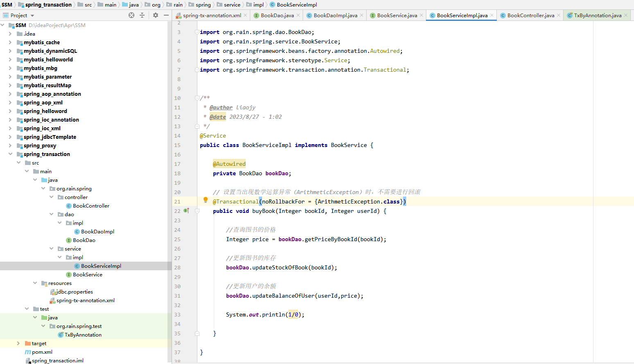634x364 pixels.
Task: Switch to TxByAnnotation.java tab
Action: pos(598,16)
